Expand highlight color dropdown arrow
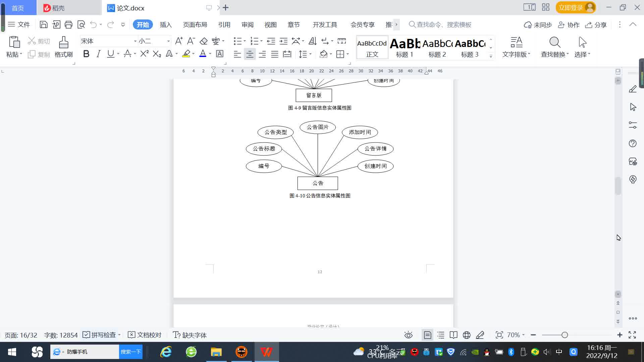 pos(193,54)
